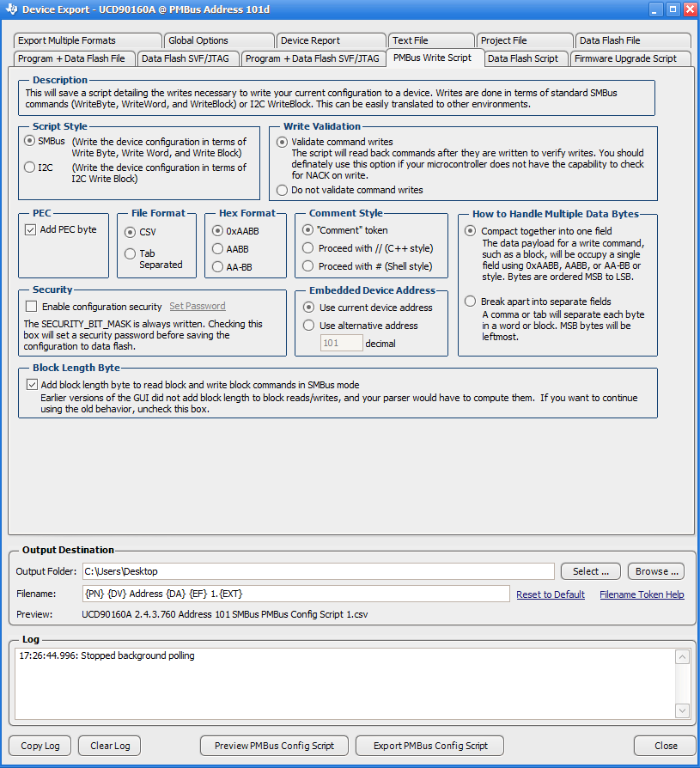This screenshot has width=700, height=768.
Task: Enable configuration security
Action: click(x=31, y=306)
